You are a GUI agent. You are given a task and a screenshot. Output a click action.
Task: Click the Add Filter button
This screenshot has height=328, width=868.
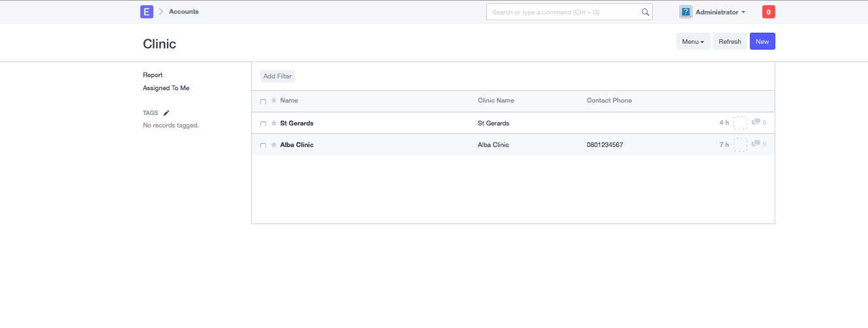(277, 76)
